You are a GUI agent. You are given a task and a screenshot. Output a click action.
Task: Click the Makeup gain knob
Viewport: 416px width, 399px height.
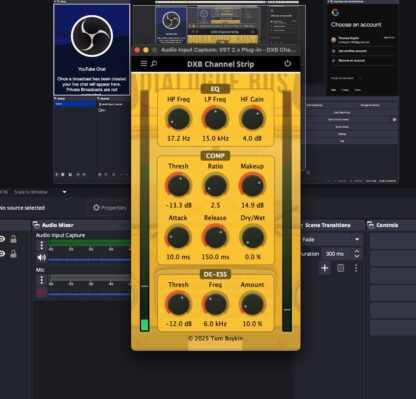coord(252,185)
